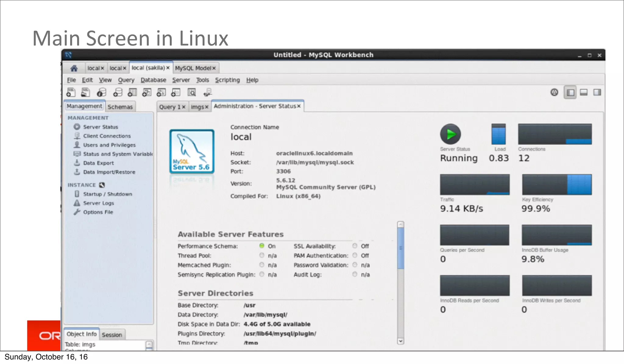Open the Help menu
The image size is (624, 364).
pos(252,80)
